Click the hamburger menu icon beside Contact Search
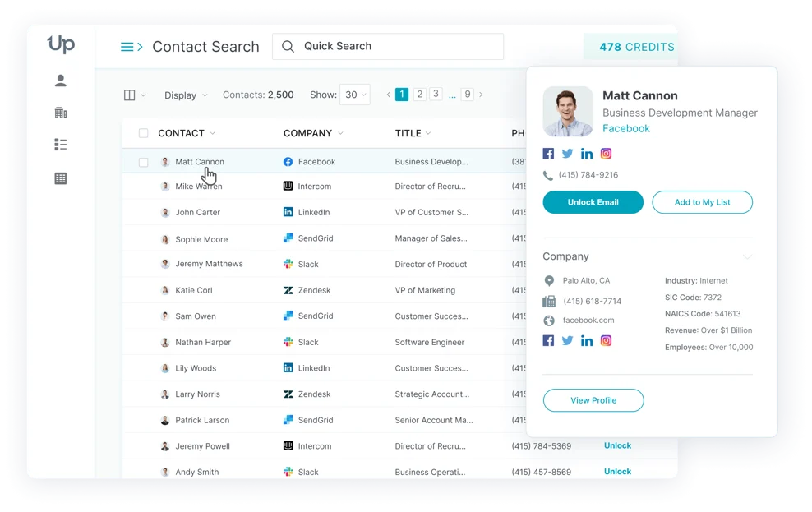812x512 pixels. (131, 47)
